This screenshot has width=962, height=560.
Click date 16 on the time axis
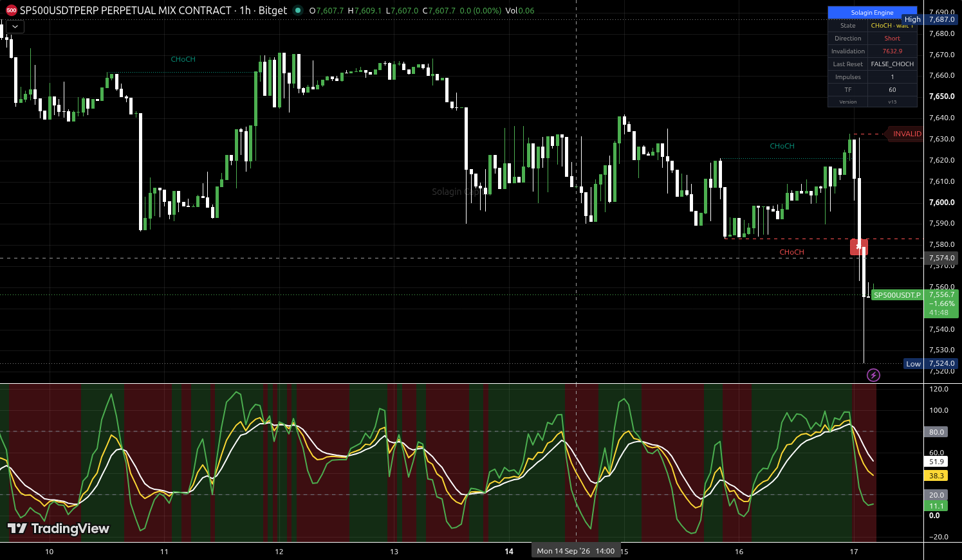coord(739,552)
